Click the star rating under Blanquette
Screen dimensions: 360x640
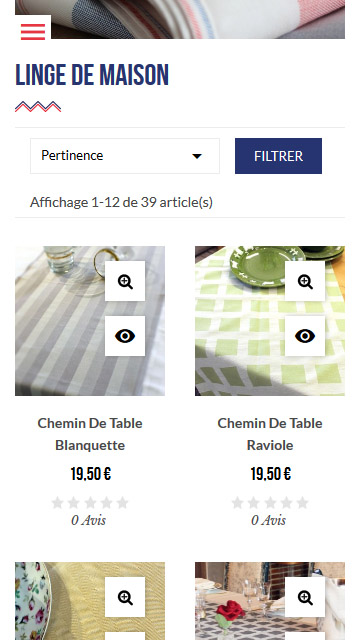pos(90,503)
